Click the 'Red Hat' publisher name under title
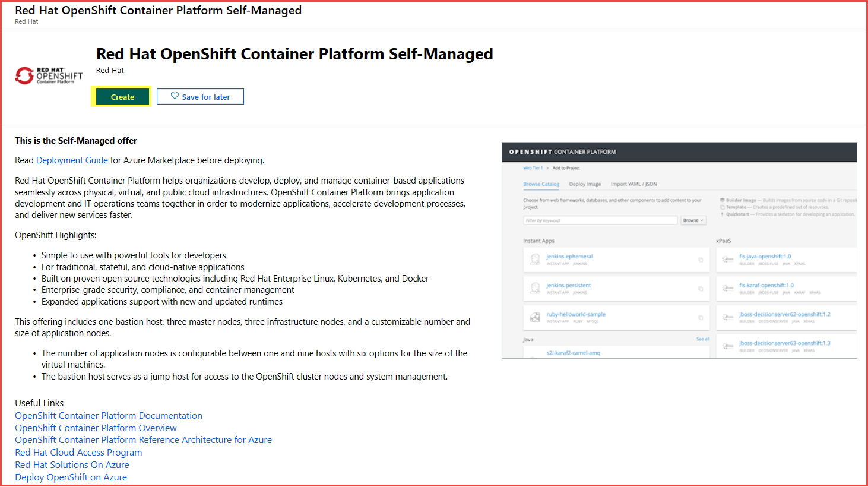868x487 pixels. (x=110, y=71)
